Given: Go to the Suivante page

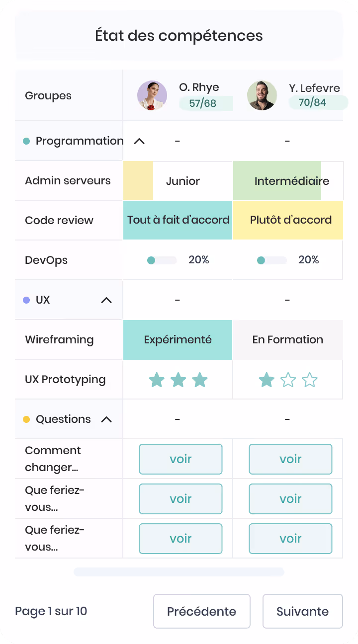Looking at the screenshot, I should (x=303, y=611).
